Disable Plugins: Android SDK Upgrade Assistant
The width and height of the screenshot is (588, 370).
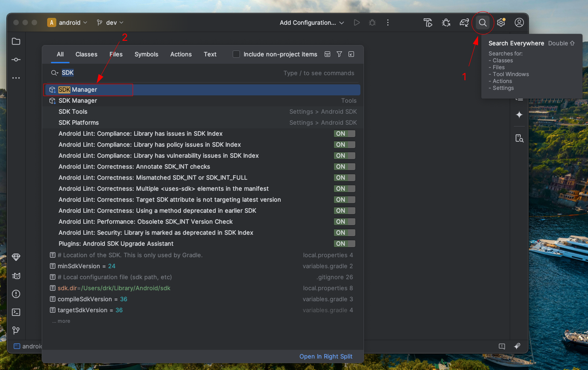[344, 243]
